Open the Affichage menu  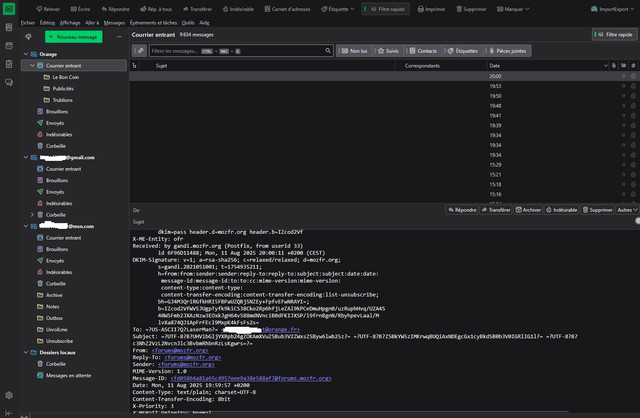click(x=70, y=23)
